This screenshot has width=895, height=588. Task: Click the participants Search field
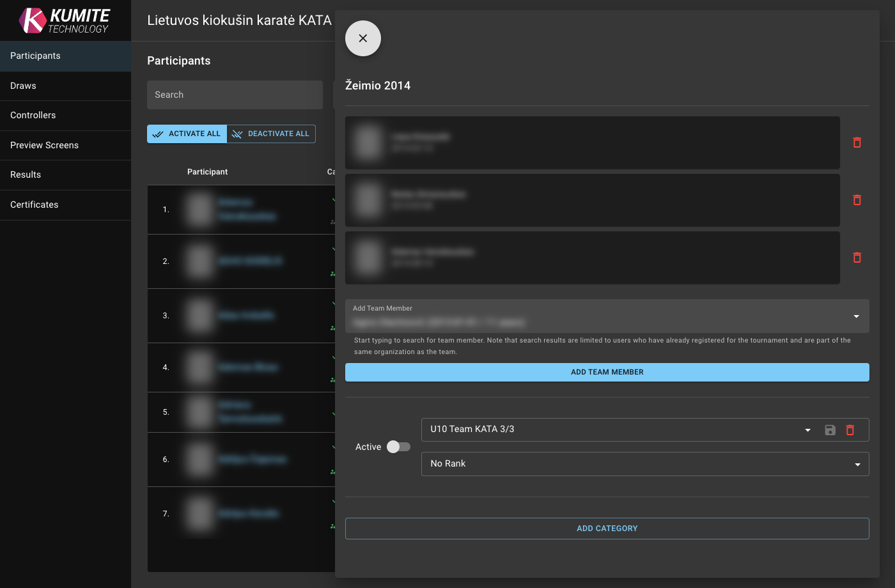tap(235, 95)
